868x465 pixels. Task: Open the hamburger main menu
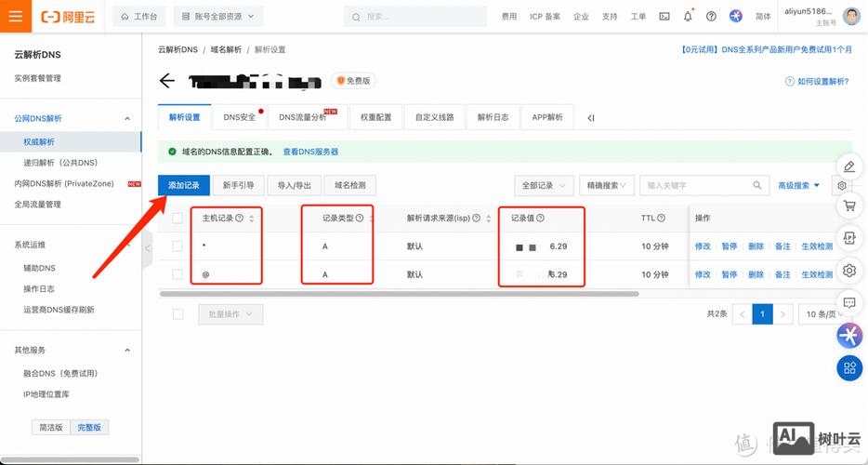[16, 16]
